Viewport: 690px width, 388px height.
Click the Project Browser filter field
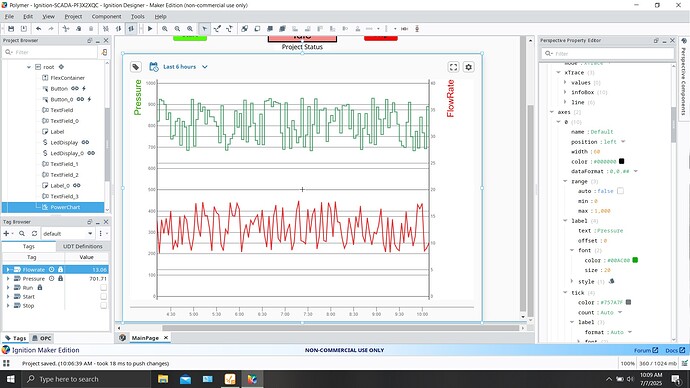coord(50,52)
